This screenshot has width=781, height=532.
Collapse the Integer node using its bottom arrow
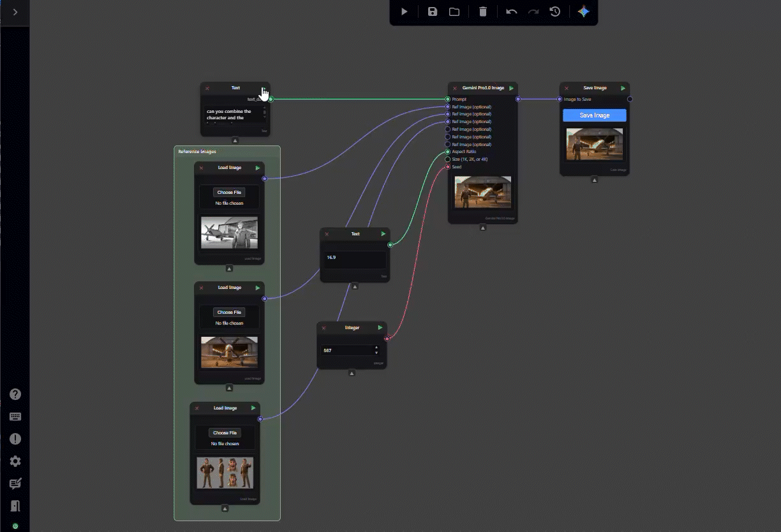tap(352, 373)
